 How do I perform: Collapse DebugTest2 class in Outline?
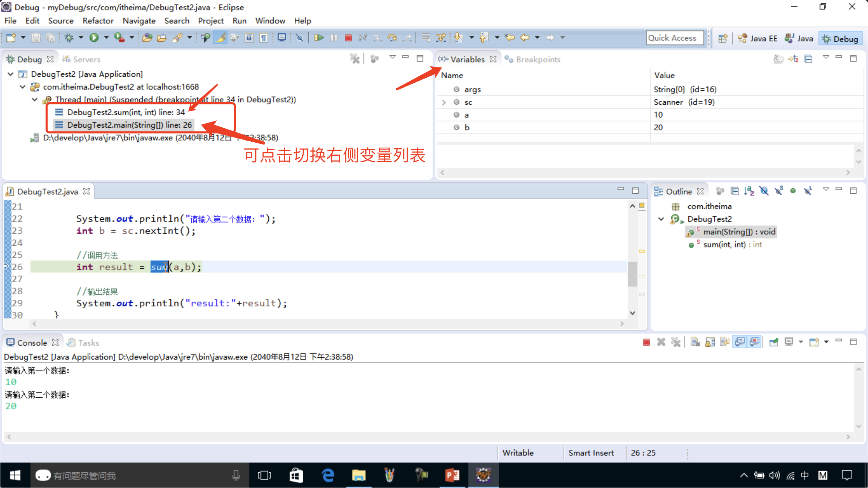[x=661, y=219]
